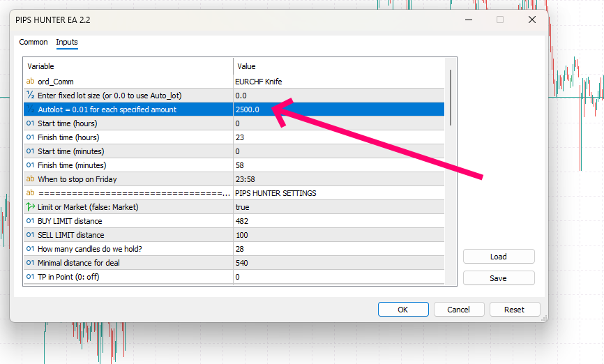Select Autolot = 0.01 for each specified amount
Viewport: 604px width, 364px height.
[107, 109]
